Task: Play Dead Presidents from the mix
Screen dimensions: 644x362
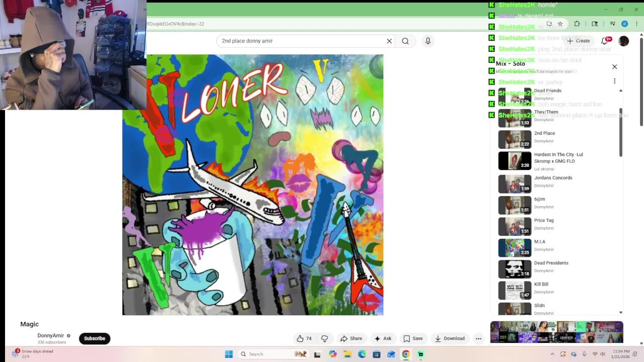Action: tap(556, 268)
